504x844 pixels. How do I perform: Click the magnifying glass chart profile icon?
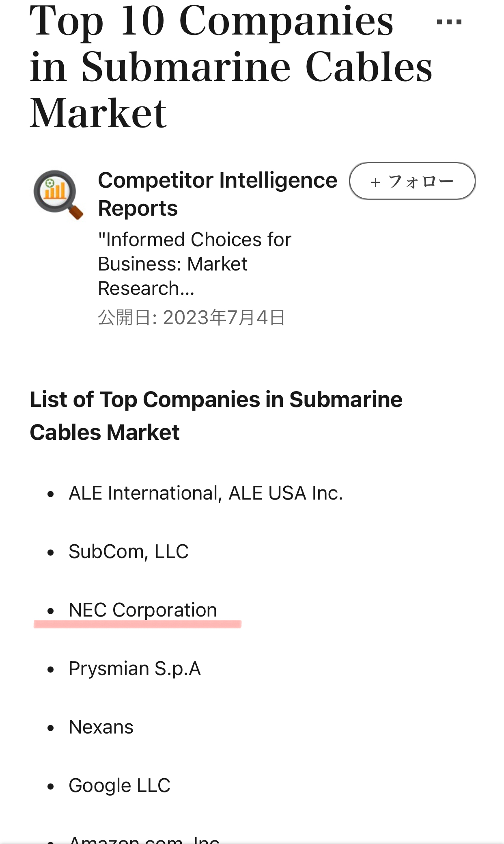tap(58, 195)
